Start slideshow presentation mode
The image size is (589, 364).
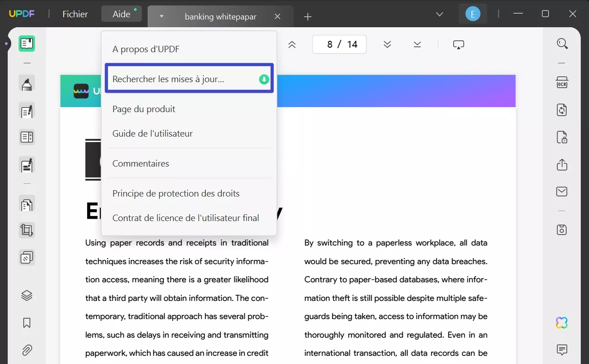[458, 44]
